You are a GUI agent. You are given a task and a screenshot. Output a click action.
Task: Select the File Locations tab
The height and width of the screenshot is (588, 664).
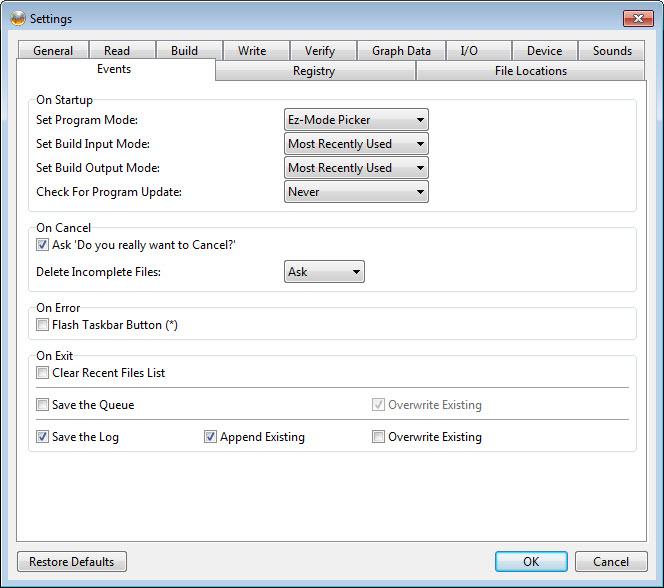click(530, 71)
